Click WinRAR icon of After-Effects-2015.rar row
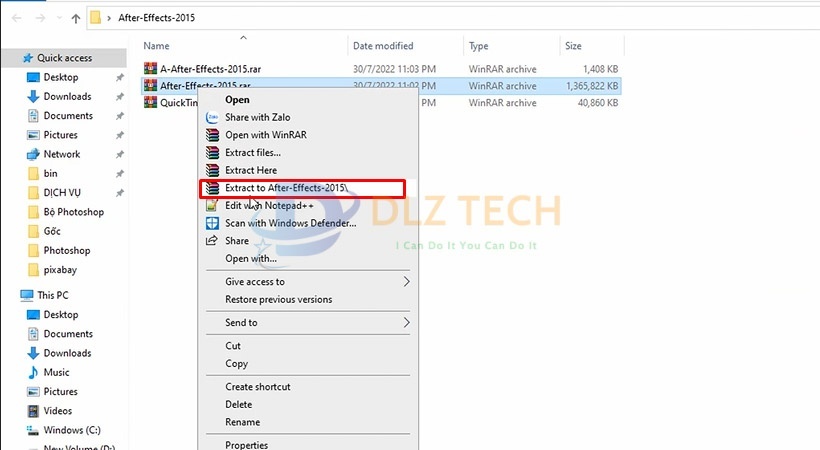Screen dimensions: 820x450 tap(151, 85)
